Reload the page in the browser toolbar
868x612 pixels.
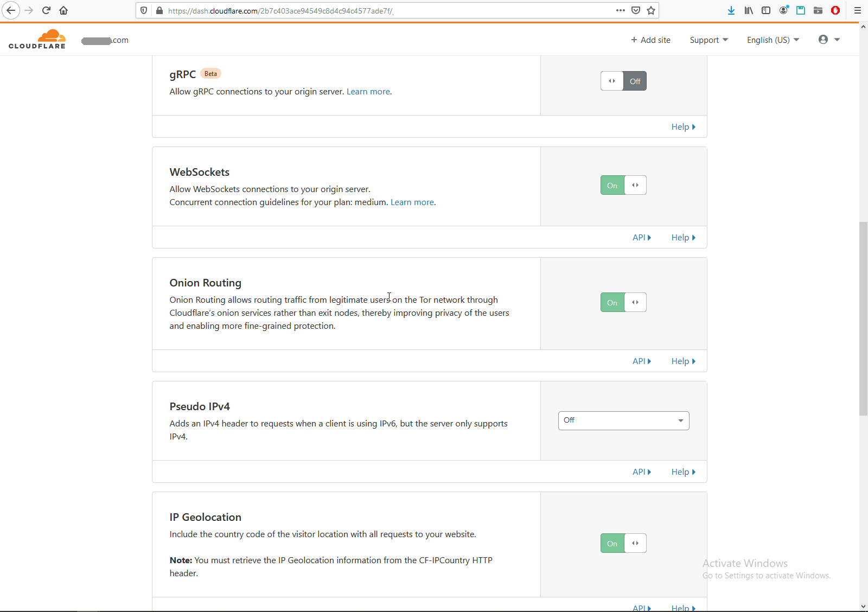[x=46, y=10]
